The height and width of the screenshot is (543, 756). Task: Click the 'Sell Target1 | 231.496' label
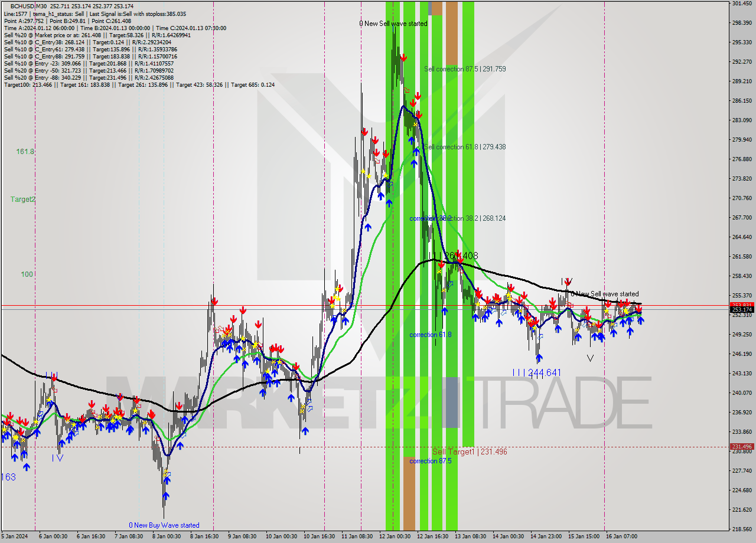(x=470, y=452)
